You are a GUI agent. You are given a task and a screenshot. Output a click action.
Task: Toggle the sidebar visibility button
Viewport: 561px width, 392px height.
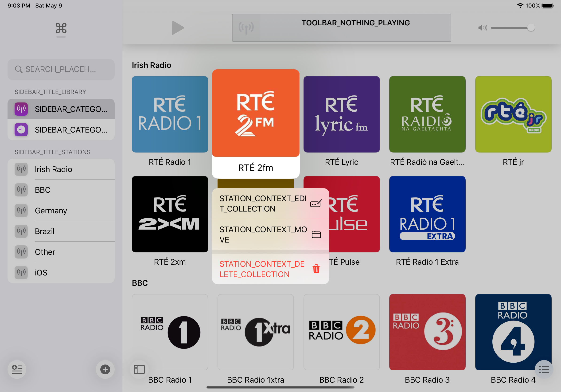pos(139,369)
